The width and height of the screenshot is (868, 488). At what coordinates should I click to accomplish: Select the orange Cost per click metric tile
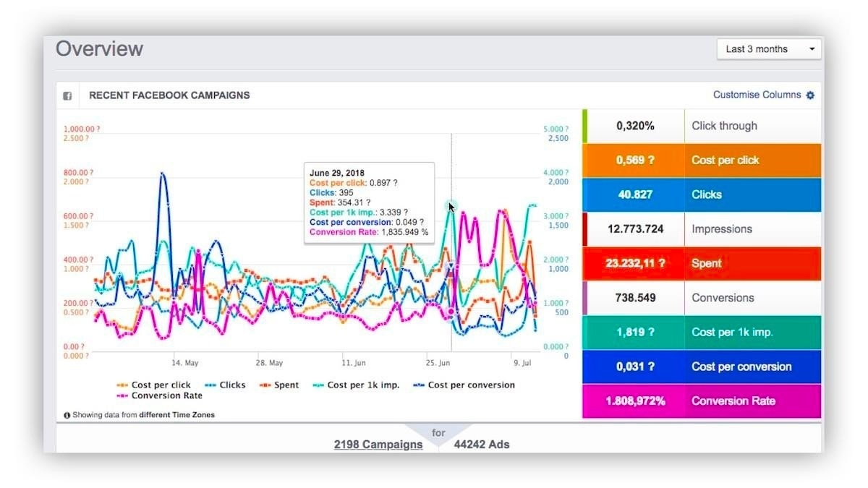pyautogui.click(x=702, y=160)
